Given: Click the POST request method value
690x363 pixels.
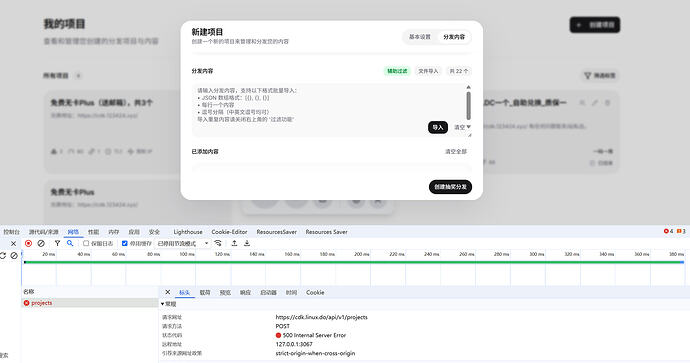Looking at the screenshot, I should tap(283, 326).
